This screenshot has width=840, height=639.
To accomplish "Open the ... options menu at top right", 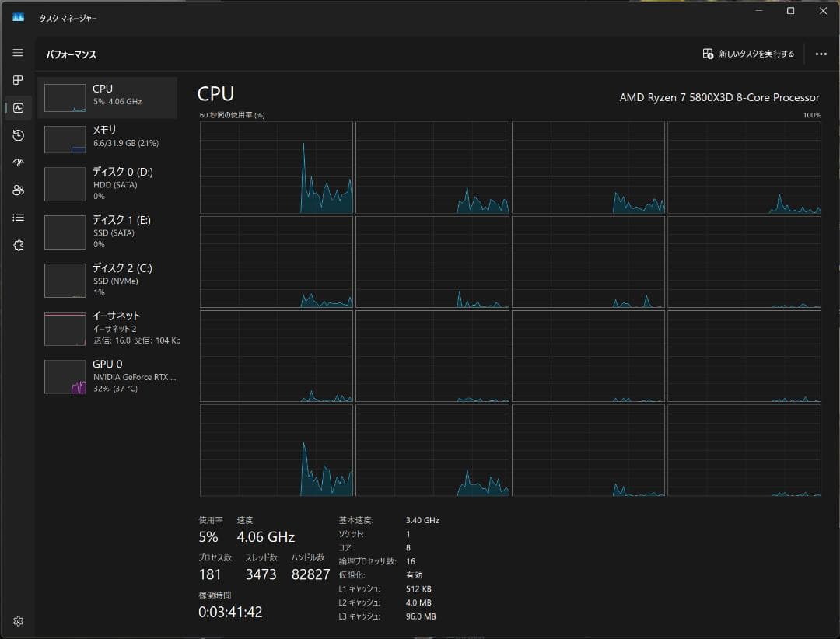I will (821, 54).
